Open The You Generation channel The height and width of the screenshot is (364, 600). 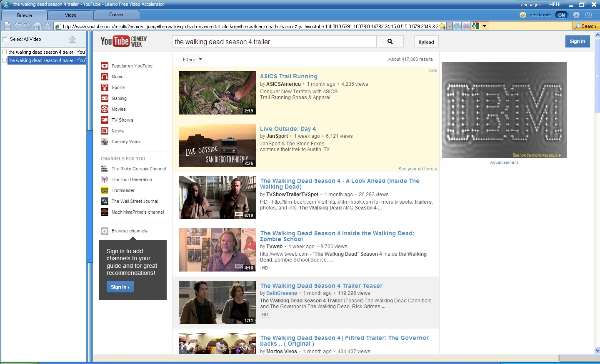pyautogui.click(x=127, y=180)
